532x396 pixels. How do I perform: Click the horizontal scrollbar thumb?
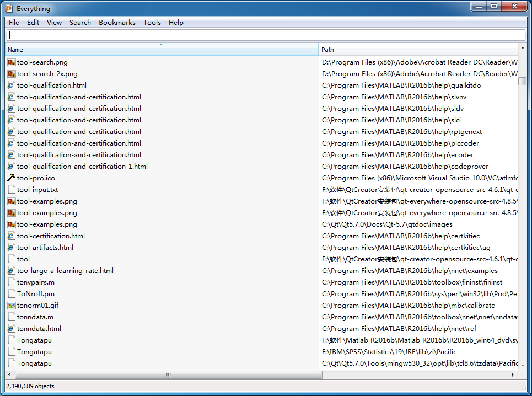point(169,374)
